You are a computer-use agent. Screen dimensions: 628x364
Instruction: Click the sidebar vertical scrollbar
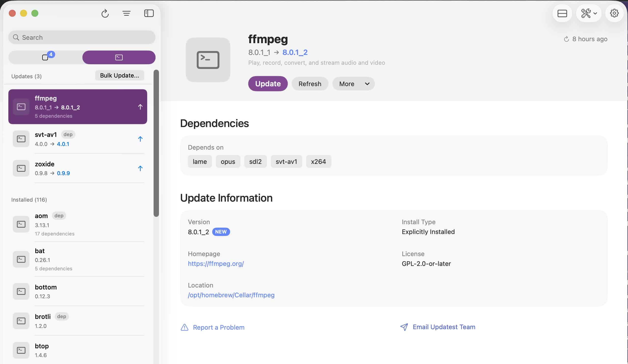tap(156, 143)
